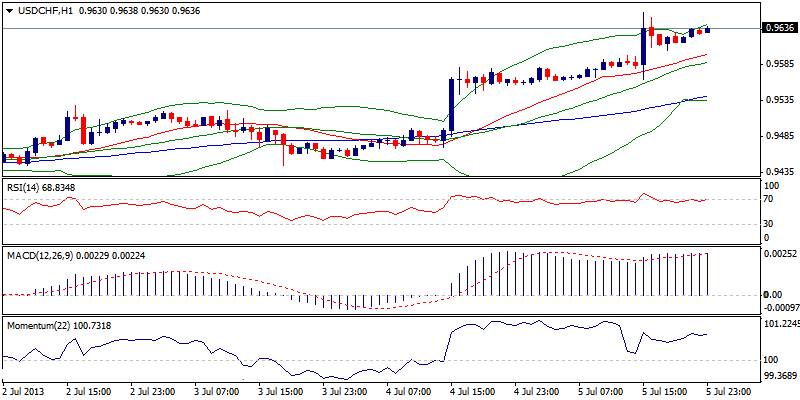
Task: Click the 0.9535 price axis label
Action: click(778, 100)
